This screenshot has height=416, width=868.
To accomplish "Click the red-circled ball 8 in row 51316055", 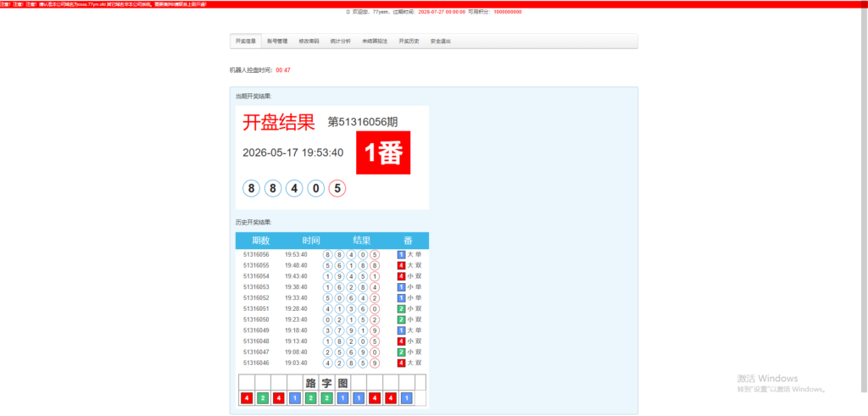I will (375, 265).
